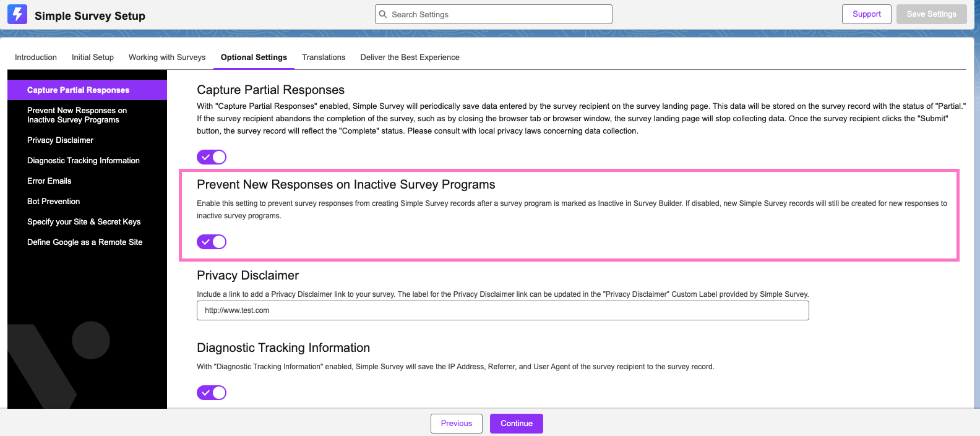
Task: Focus the Search Settings field
Action: click(x=494, y=14)
